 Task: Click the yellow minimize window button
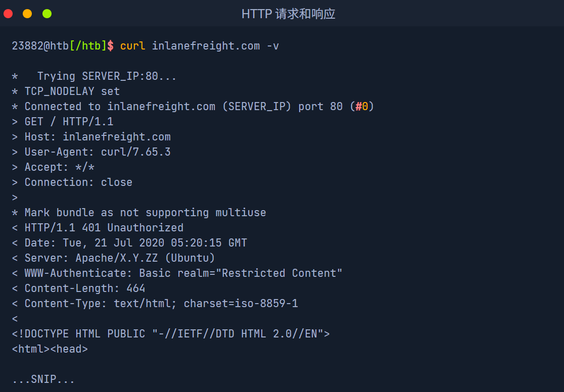(27, 14)
